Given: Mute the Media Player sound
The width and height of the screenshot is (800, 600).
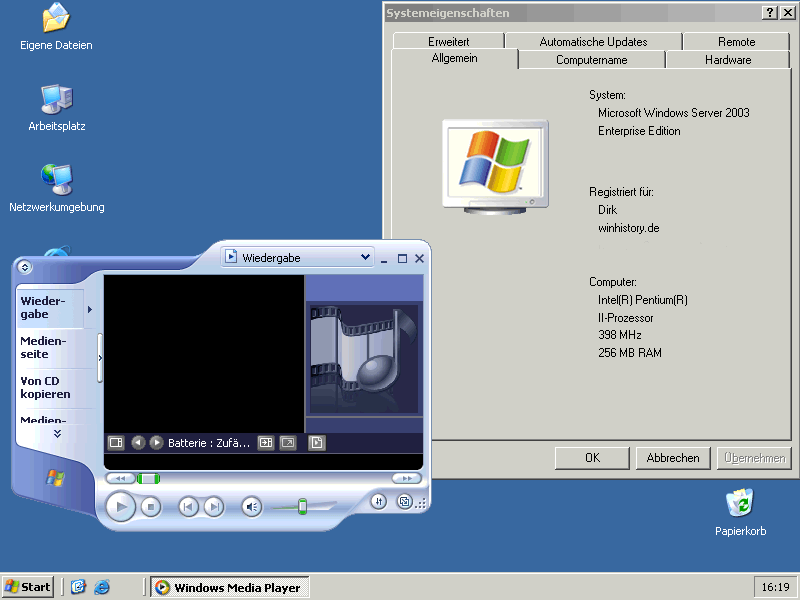Looking at the screenshot, I should tap(252, 507).
